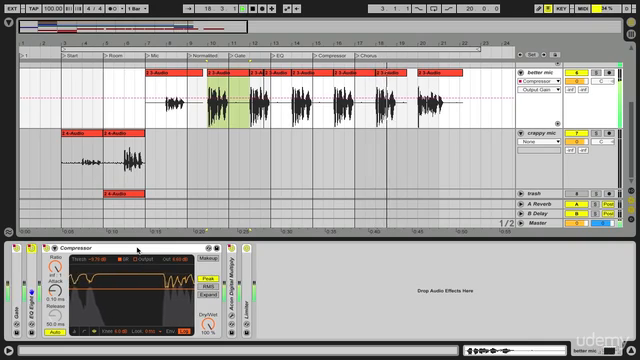Jump to the Normalized locator
Image resolution: width=640 pixels, height=360 pixels.
[203, 56]
